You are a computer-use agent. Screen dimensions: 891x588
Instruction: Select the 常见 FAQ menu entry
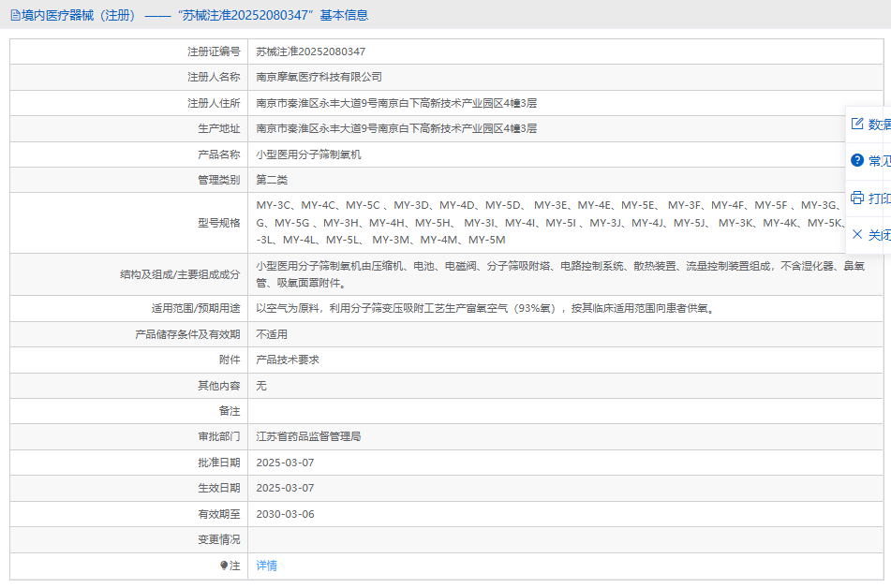[x=879, y=160]
